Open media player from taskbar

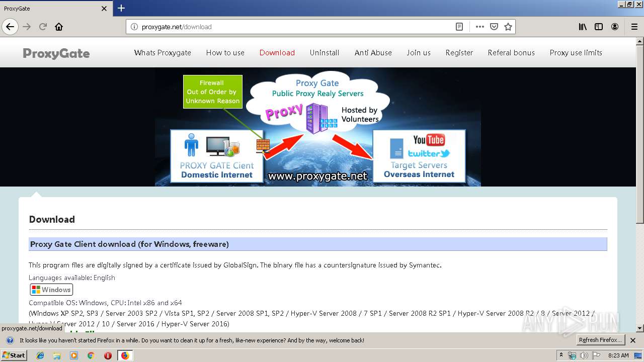74,355
